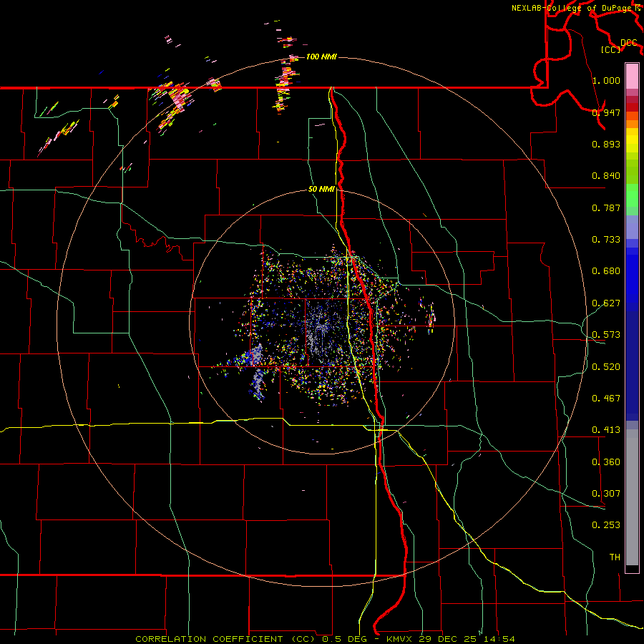
Task: Select the 0.467 scale value
Action: (606, 398)
